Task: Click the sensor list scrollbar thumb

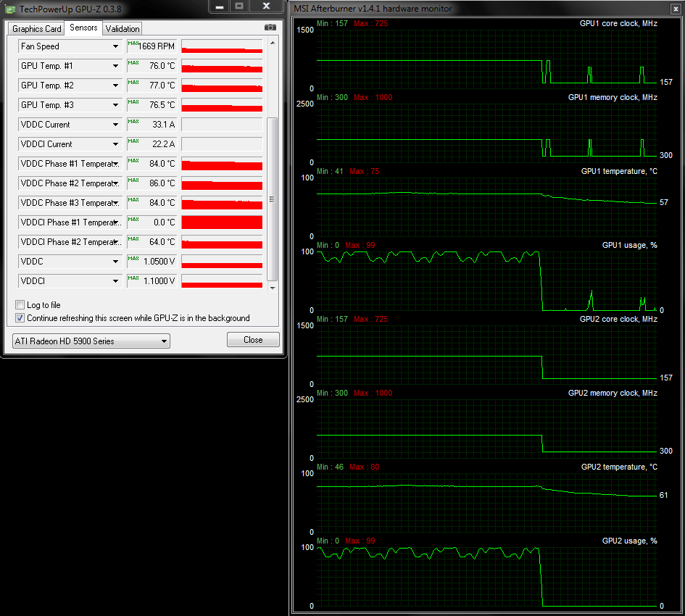Action: [272, 199]
